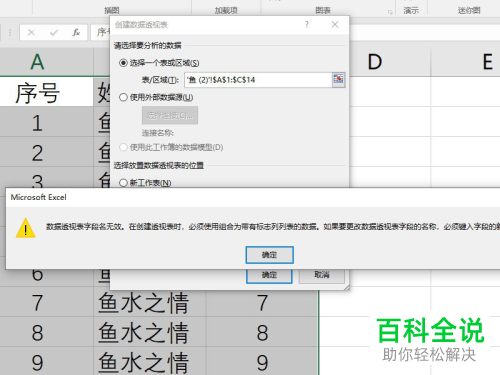Click the formula bar confirm checkmark icon

53,33
